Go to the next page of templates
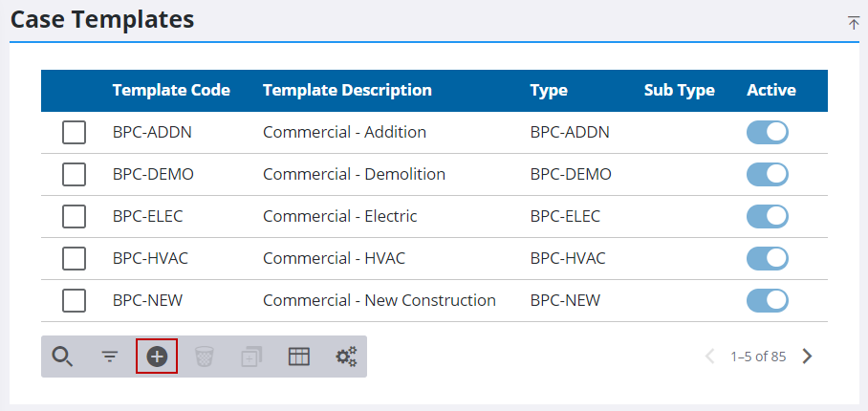 808,357
